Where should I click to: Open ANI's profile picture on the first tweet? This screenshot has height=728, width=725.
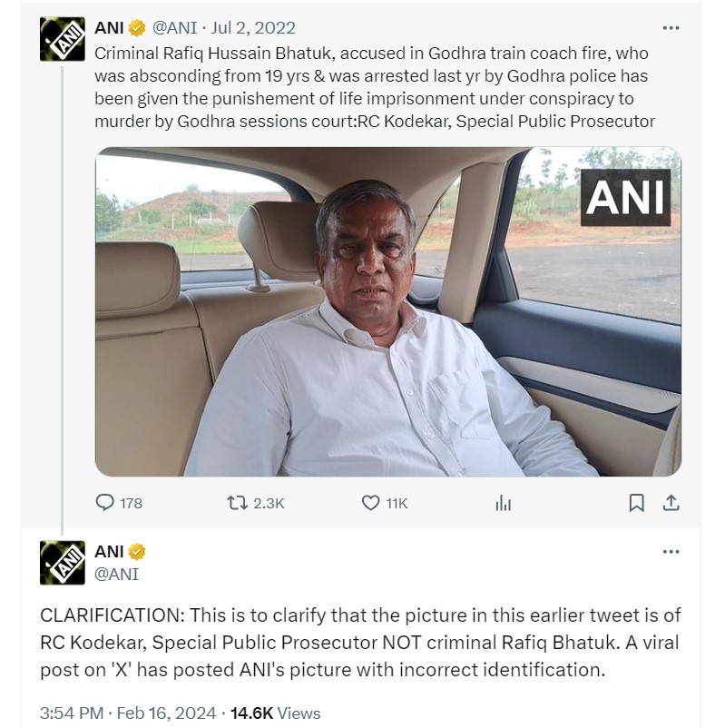[x=62, y=39]
